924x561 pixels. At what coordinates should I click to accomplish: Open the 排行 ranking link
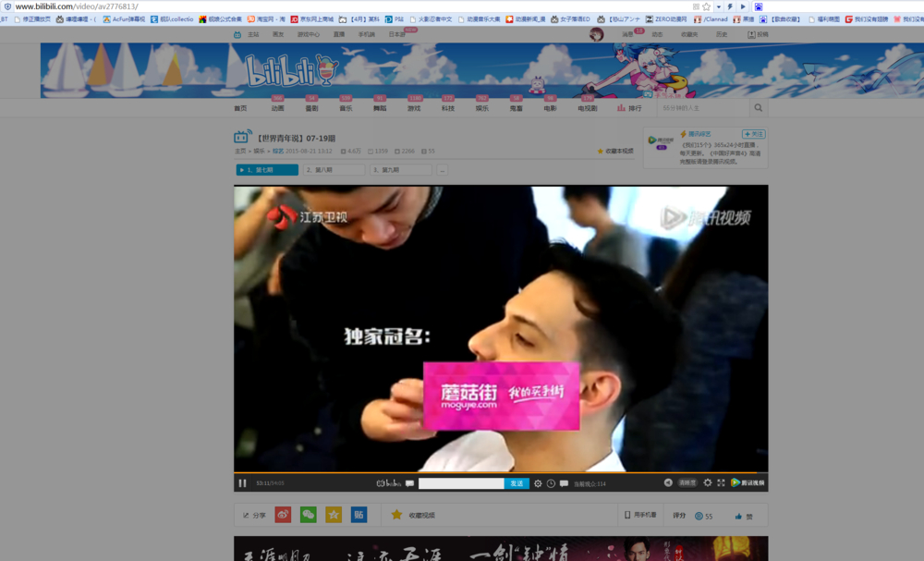[629, 108]
